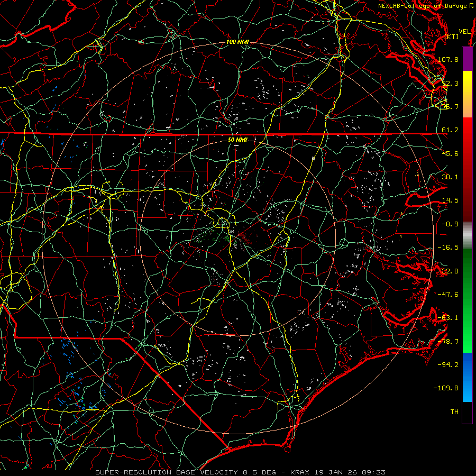Click the 30.1 scale value
This screenshot has width=476, height=476.
[x=450, y=177]
